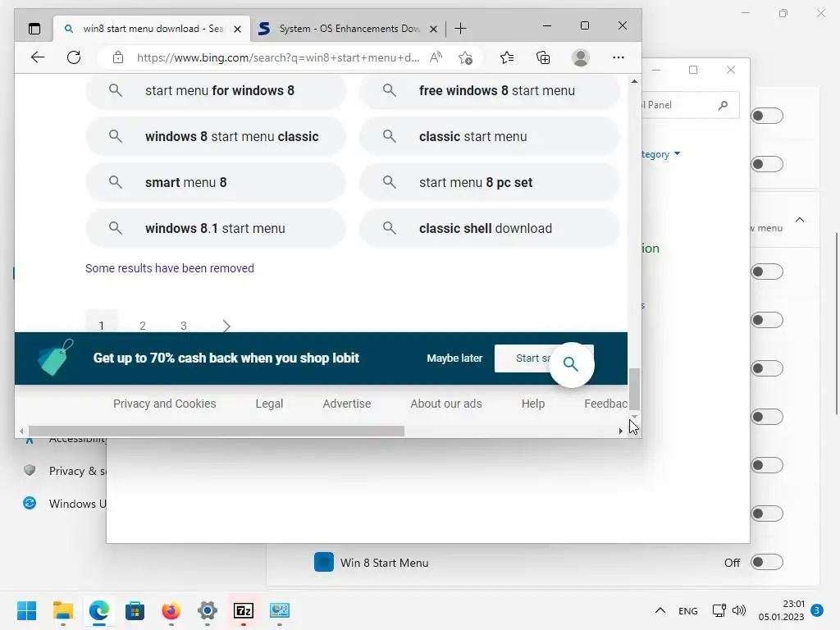The width and height of the screenshot is (840, 630).
Task: Open the profile avatar icon
Action: [x=581, y=57]
